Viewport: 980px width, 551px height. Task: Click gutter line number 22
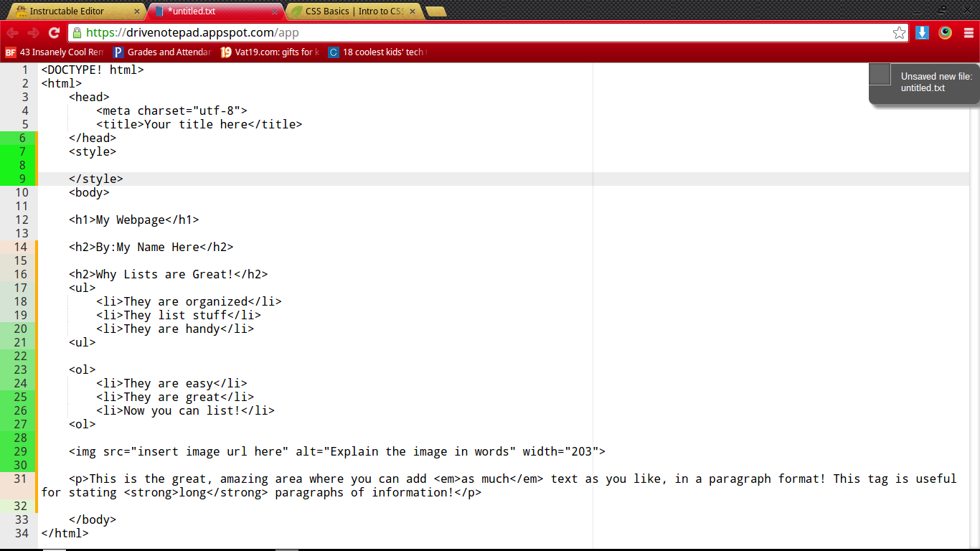(20, 356)
